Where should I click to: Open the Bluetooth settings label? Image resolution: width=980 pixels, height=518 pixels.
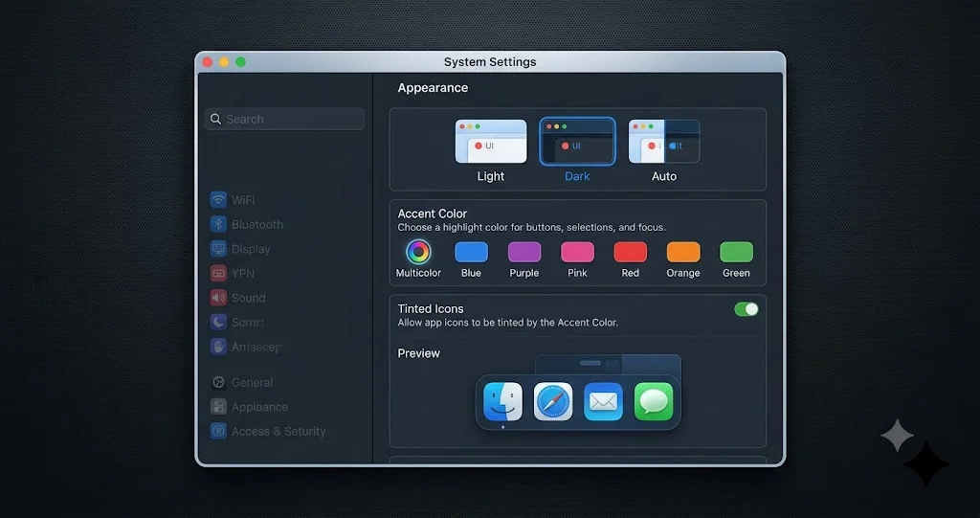point(257,225)
